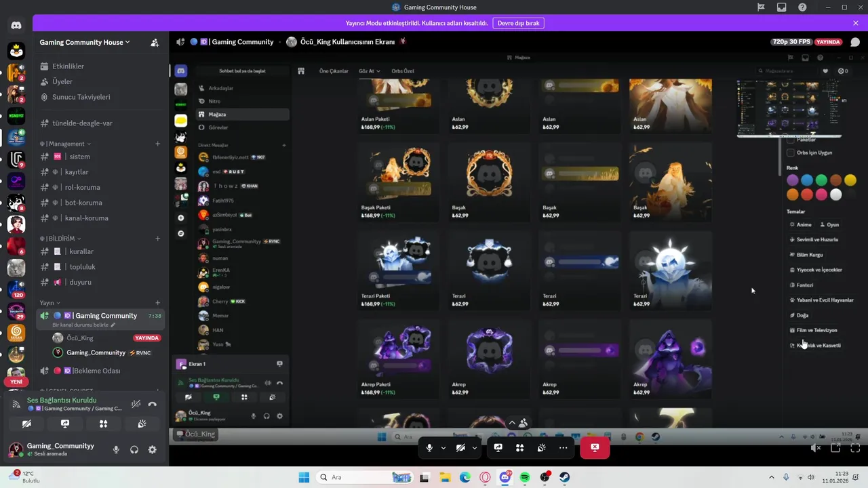Share screen from stream control bar

tap(498, 447)
